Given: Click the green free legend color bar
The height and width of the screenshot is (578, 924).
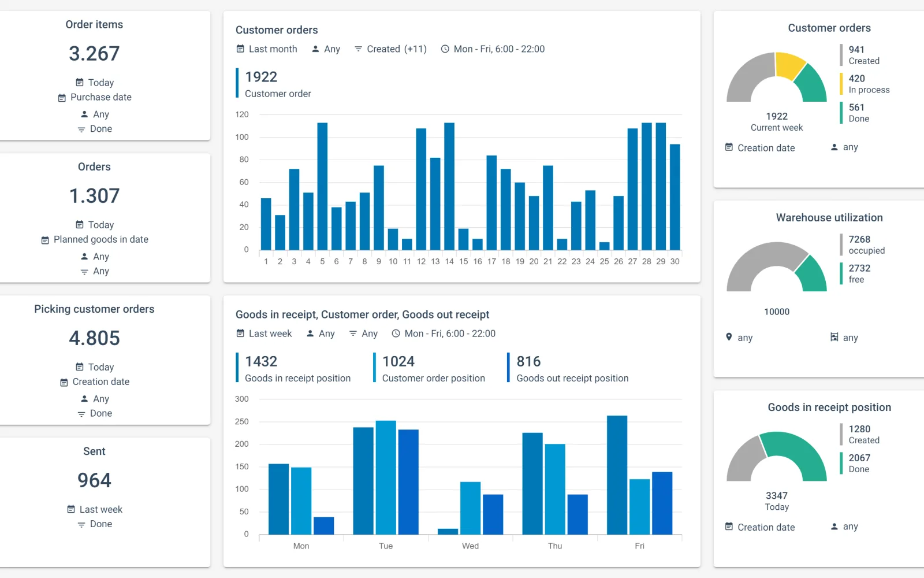Looking at the screenshot, I should (x=841, y=273).
